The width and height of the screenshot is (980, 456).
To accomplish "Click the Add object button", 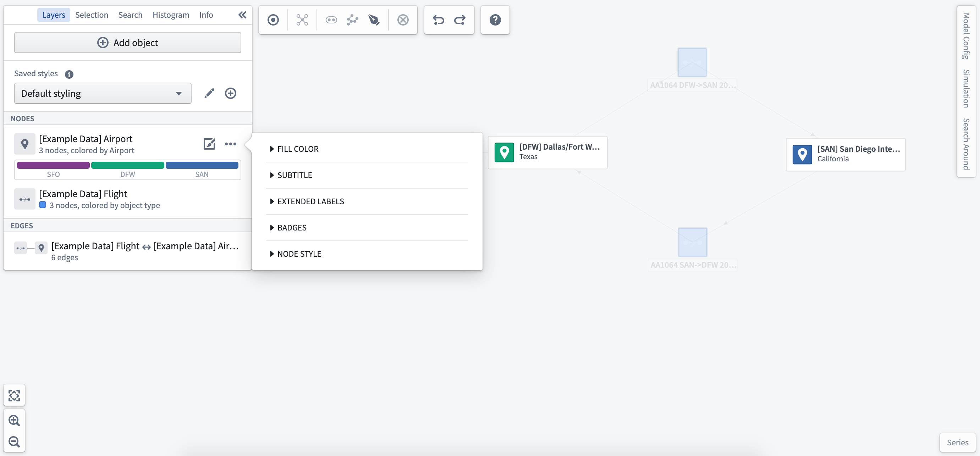I will (127, 43).
